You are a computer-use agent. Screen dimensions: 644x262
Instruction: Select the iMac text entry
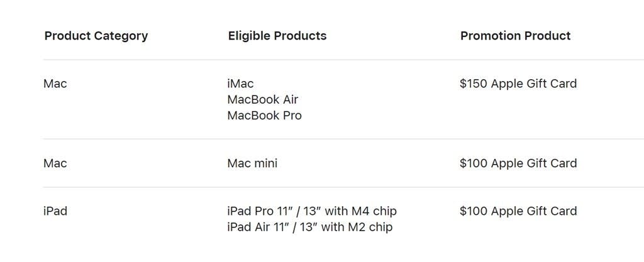coord(240,84)
